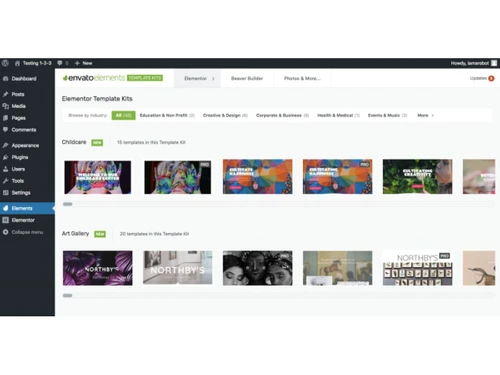
Task: Click the Settings sidebar icon
Action: coord(5,193)
